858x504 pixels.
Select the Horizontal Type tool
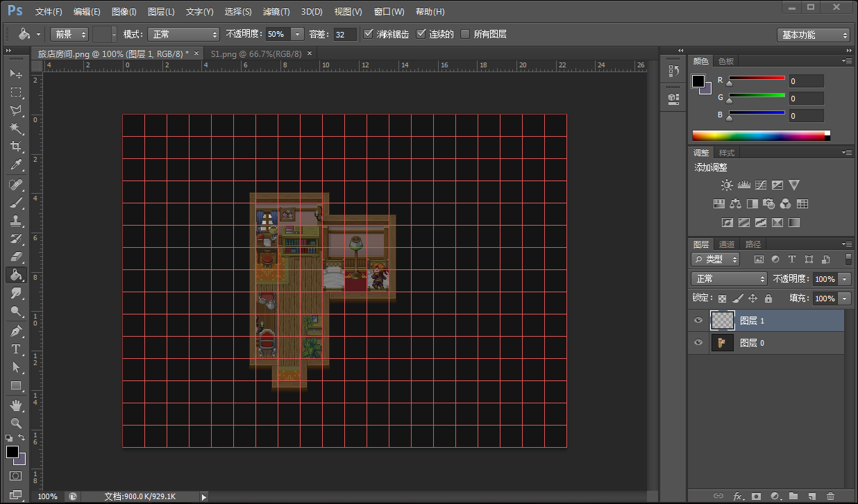tap(15, 349)
